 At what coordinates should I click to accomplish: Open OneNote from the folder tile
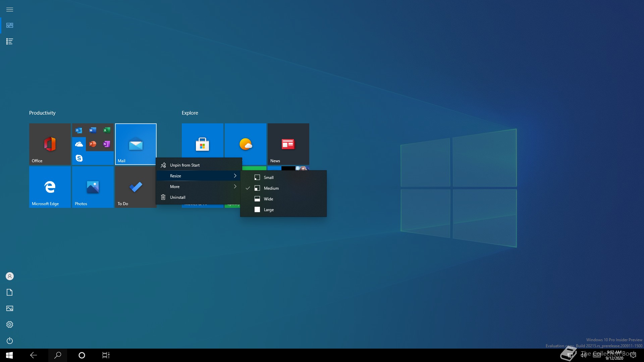(107, 144)
